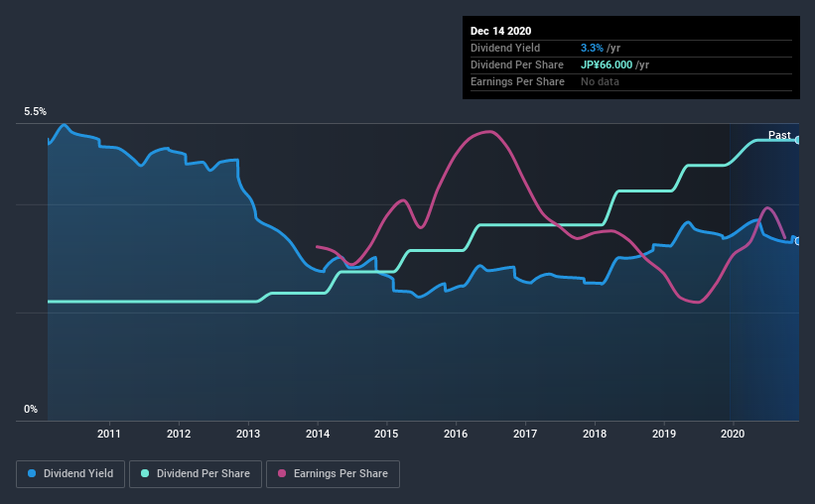The image size is (815, 504).
Task: Select the 2018 x-axis label
Action: click(x=594, y=434)
